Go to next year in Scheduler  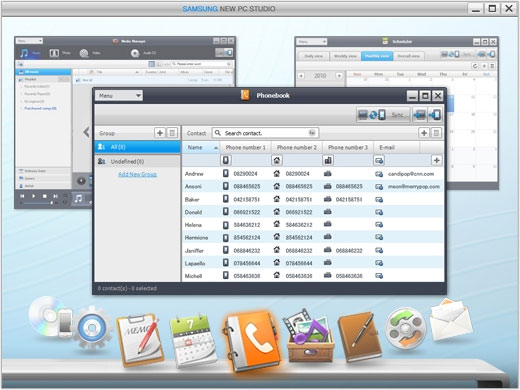(339, 76)
